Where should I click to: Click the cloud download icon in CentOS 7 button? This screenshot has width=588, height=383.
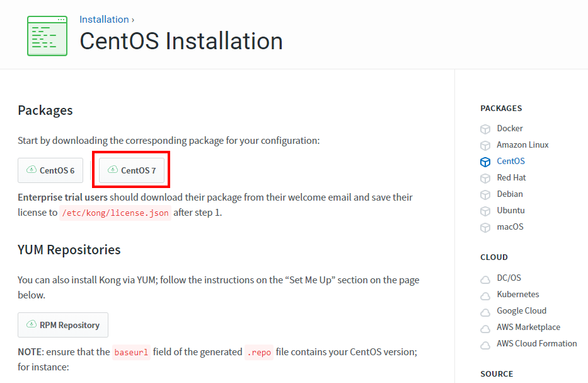pos(113,170)
